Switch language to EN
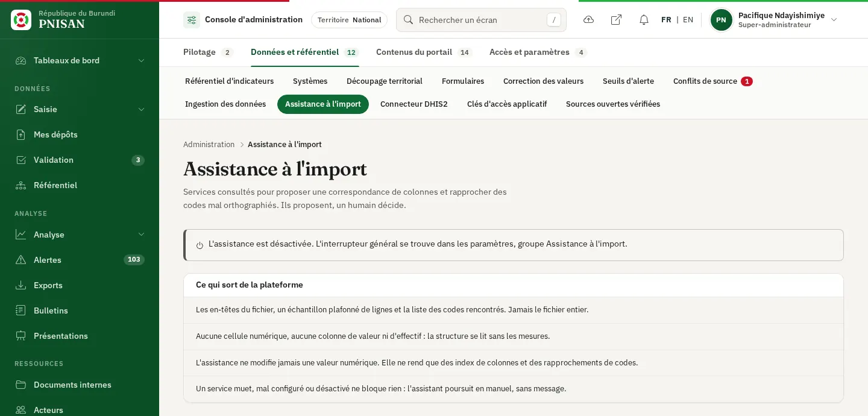 [688, 20]
